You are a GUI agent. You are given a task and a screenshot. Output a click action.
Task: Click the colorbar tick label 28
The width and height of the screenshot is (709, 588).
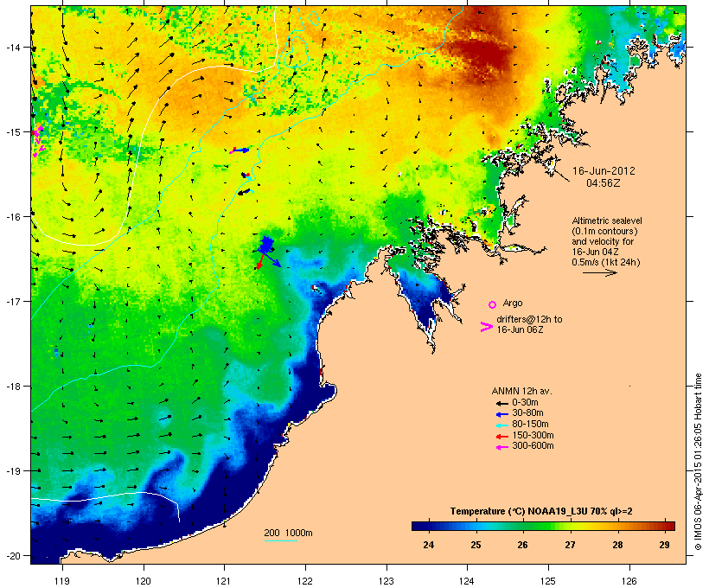click(x=617, y=545)
